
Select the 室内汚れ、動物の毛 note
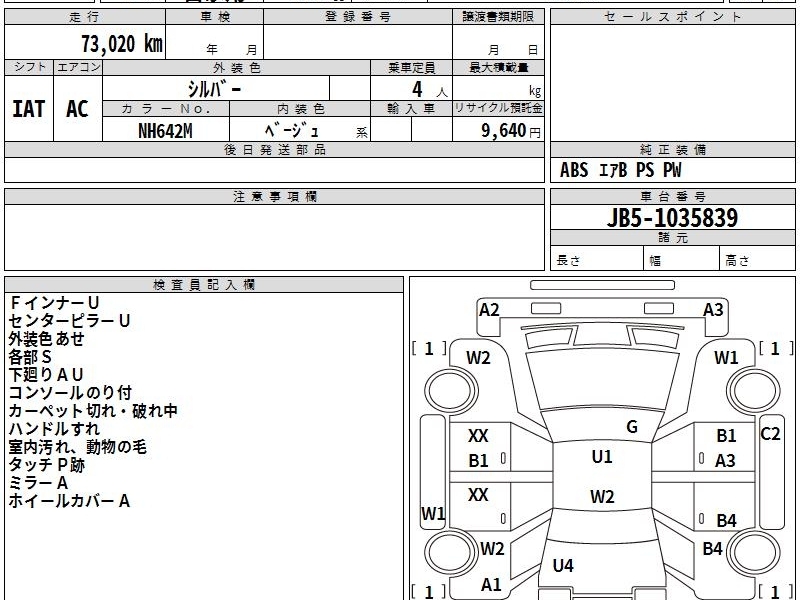click(x=78, y=446)
